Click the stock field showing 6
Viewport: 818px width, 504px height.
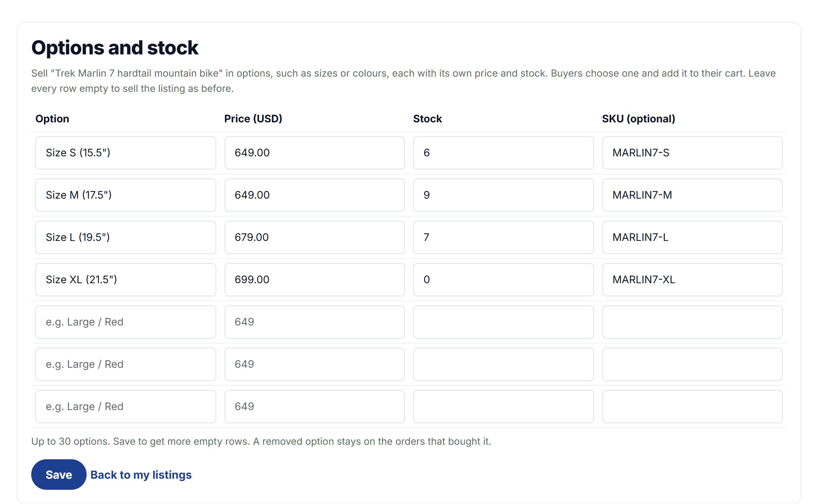coord(503,153)
